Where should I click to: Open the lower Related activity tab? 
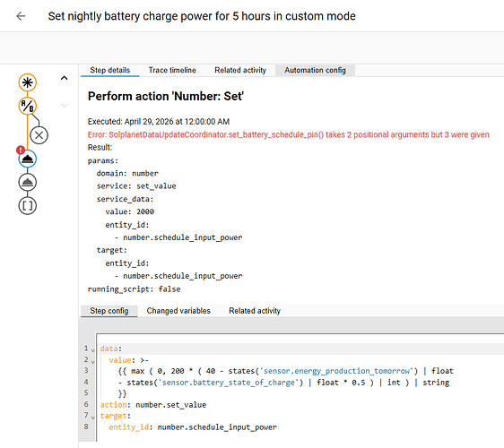[255, 311]
